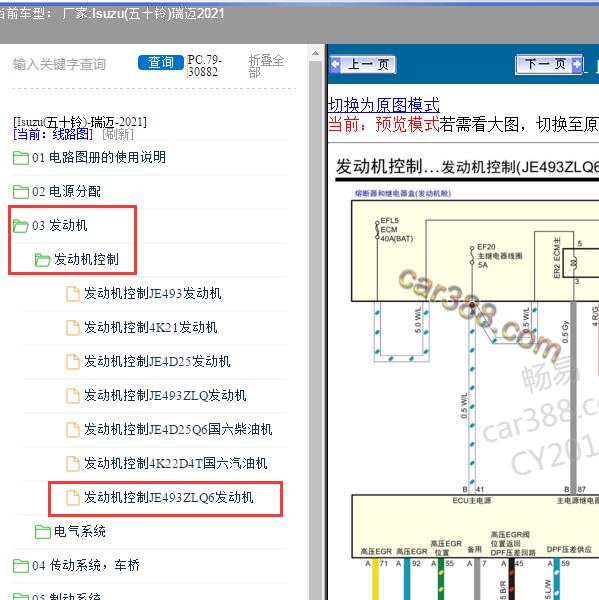
Task: Click folder icon of 02 电源分配
Action: pos(21,192)
